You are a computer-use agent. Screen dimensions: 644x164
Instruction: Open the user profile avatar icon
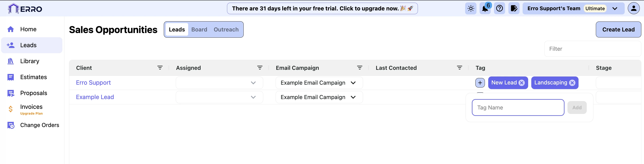pos(634,8)
